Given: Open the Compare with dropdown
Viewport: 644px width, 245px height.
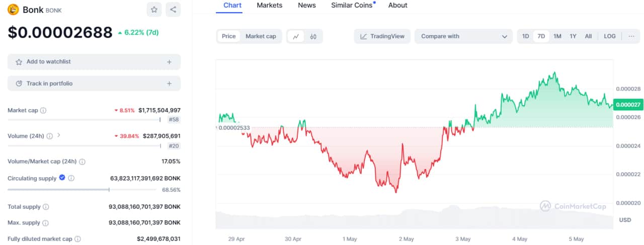Looking at the screenshot, I should (464, 36).
